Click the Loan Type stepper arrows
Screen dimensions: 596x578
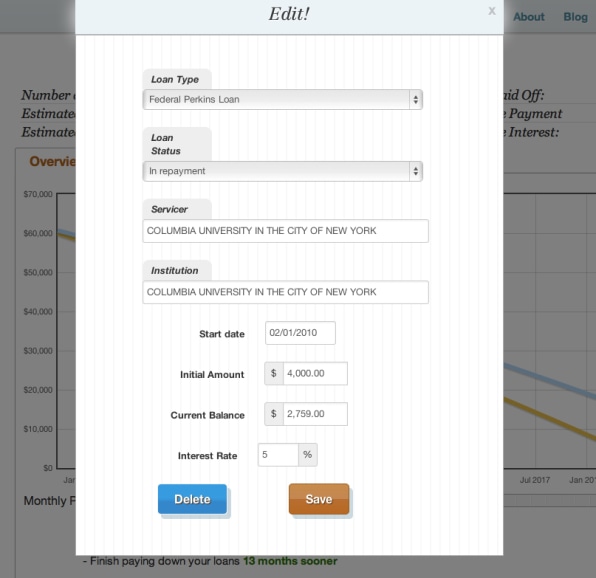pos(415,100)
